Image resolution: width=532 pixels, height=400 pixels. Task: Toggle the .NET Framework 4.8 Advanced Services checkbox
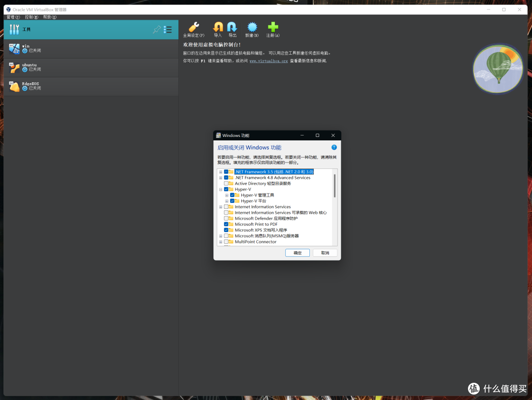coord(226,177)
